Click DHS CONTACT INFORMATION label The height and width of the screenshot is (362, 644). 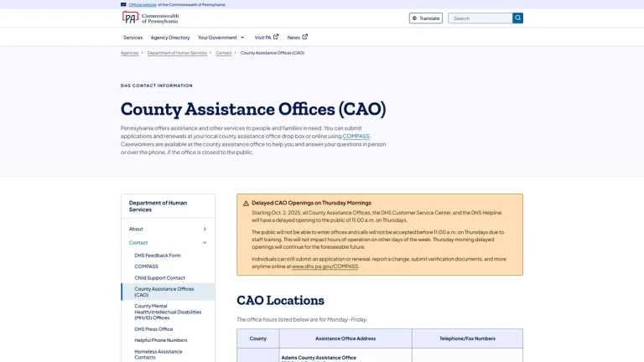tap(157, 85)
